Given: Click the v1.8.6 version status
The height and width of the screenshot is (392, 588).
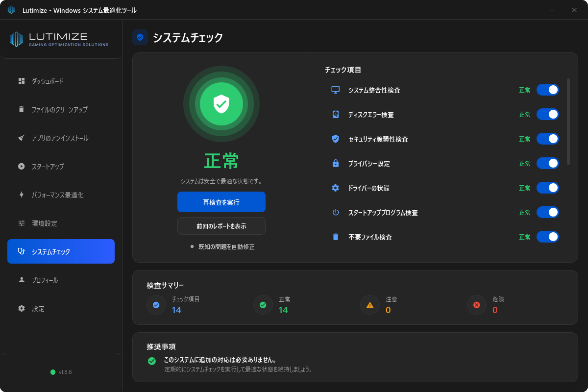Looking at the screenshot, I should point(61,372).
